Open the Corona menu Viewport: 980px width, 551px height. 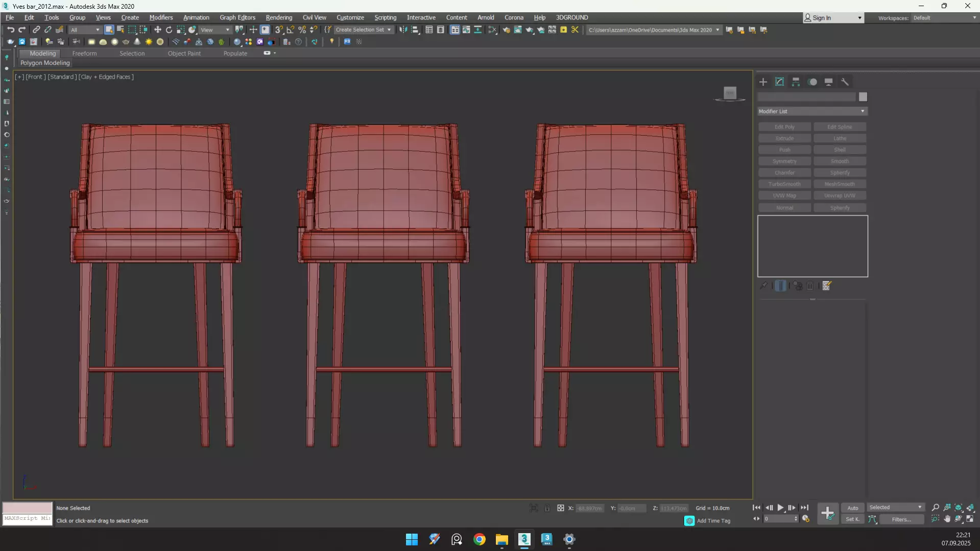[x=514, y=18]
